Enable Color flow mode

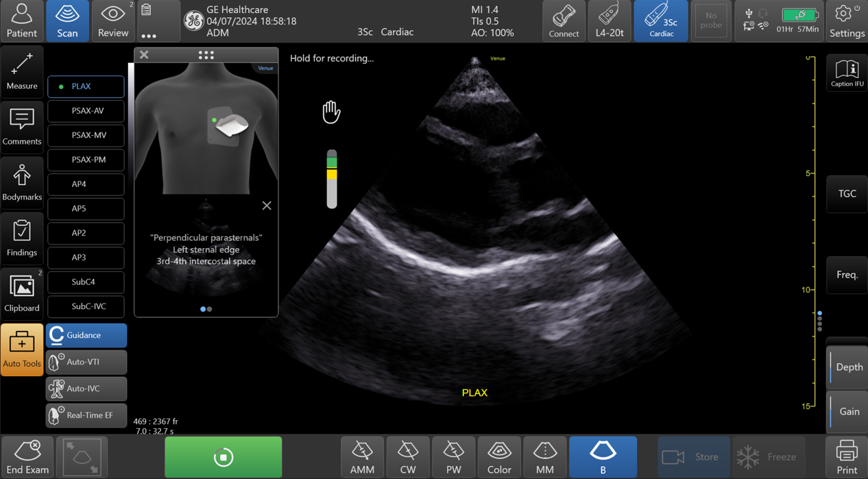coord(499,456)
